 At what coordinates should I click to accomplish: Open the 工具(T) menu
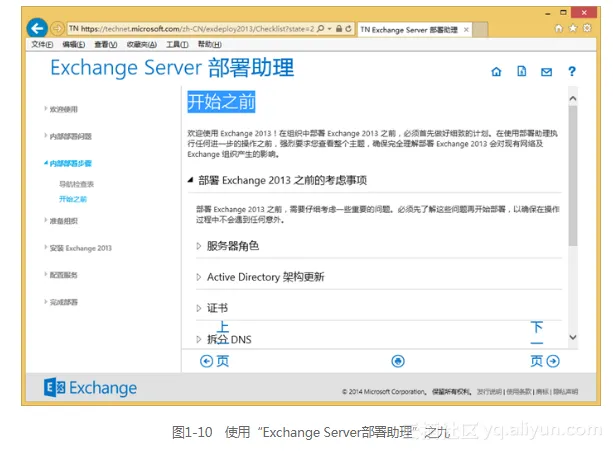point(177,45)
